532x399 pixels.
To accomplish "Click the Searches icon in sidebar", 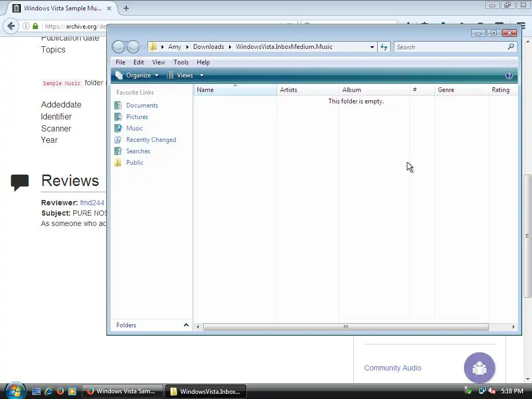I will click(x=118, y=151).
